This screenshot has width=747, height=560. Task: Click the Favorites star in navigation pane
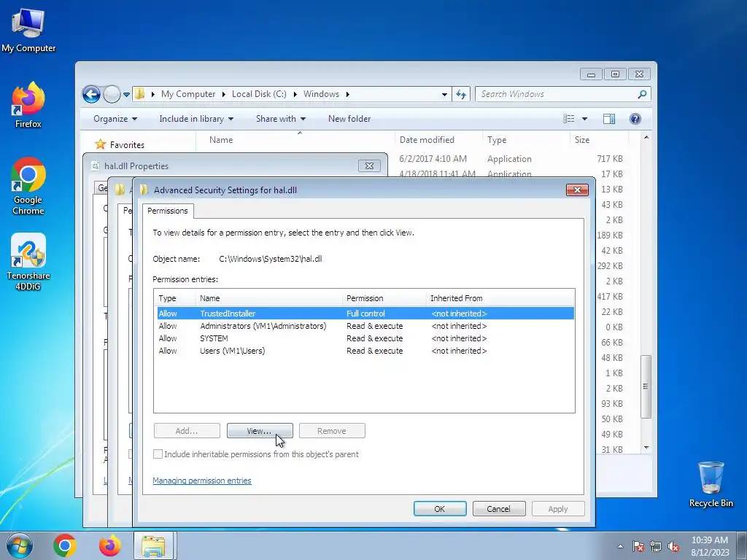coord(100,144)
